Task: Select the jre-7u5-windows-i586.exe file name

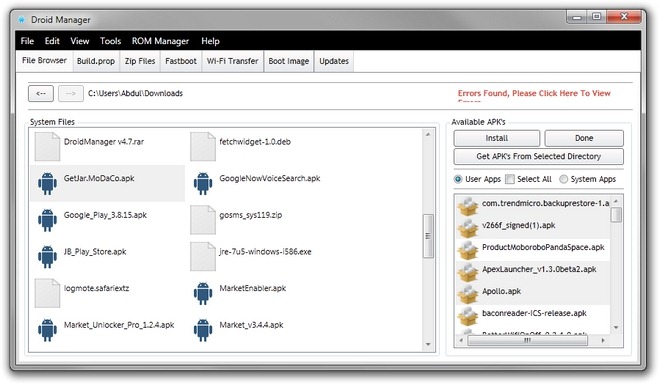Action: pyautogui.click(x=265, y=252)
